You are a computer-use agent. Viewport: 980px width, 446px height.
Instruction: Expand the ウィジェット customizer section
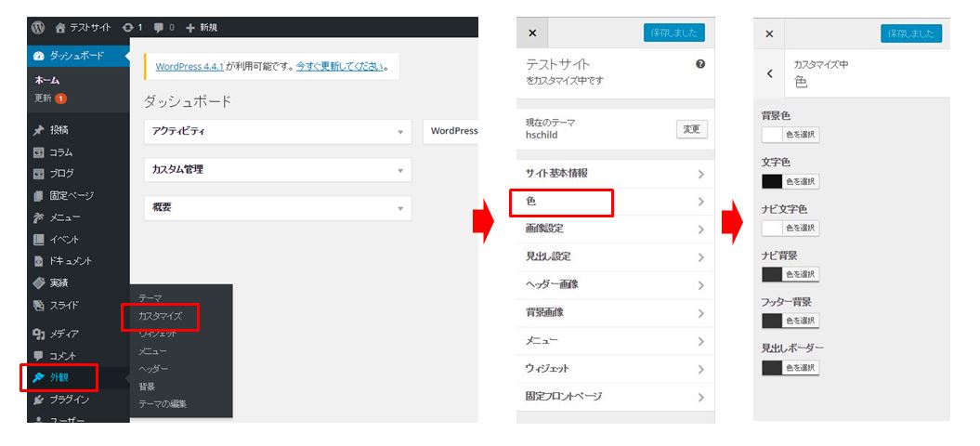[615, 369]
